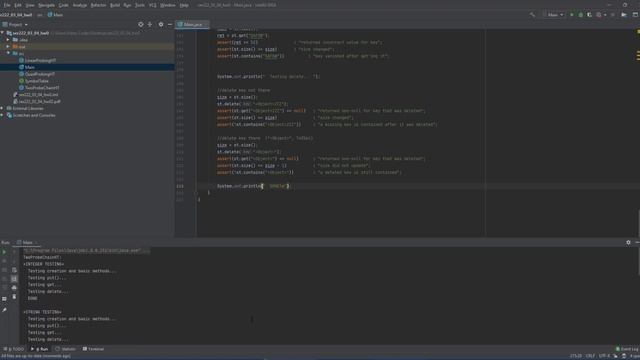Expand the .idea folder
The image size is (640, 360).
[x=8, y=40]
